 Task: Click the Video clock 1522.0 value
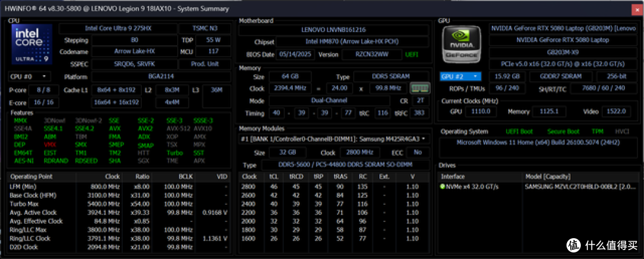[x=616, y=111]
